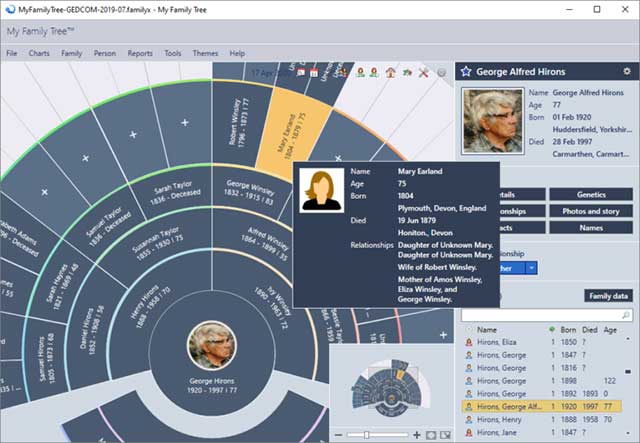Screen dimensions: 640x443
Task: Click the settings gear in George Alfred Hirons header
Action: (626, 72)
